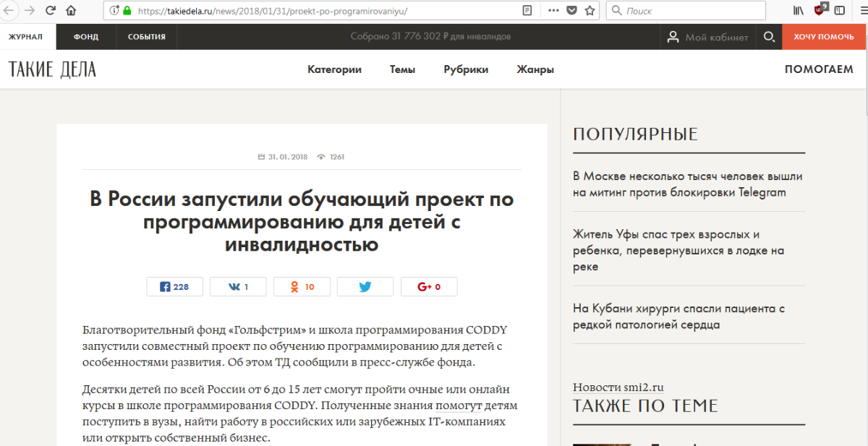Click the ХОЧУ ПОМОЧЬ button
868x446 pixels.
(x=823, y=37)
